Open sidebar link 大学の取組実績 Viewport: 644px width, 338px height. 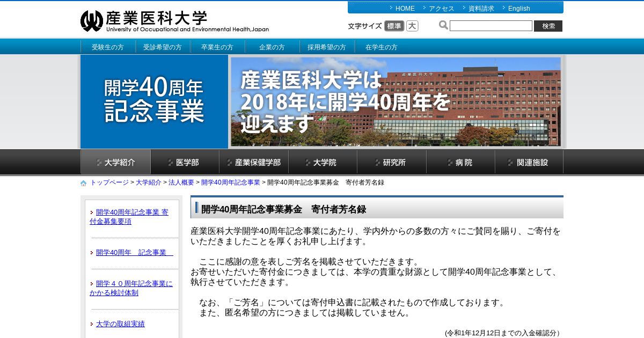click(120, 324)
